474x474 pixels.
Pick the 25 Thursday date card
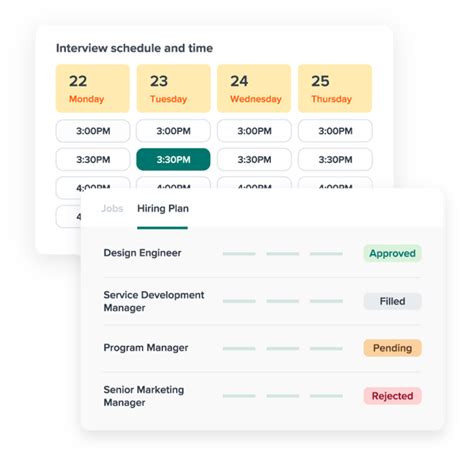click(335, 88)
